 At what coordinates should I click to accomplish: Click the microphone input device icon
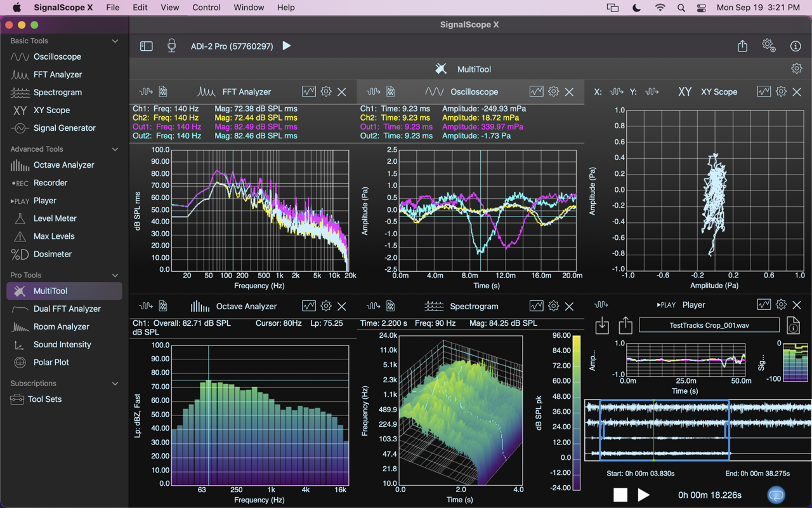click(171, 46)
